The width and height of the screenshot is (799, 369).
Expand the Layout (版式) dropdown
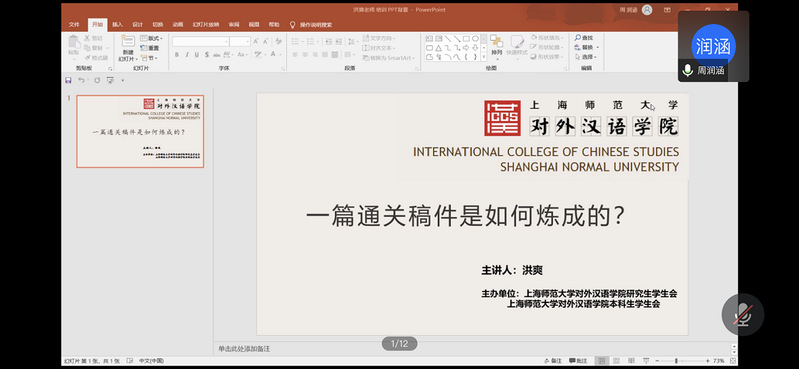coord(151,38)
